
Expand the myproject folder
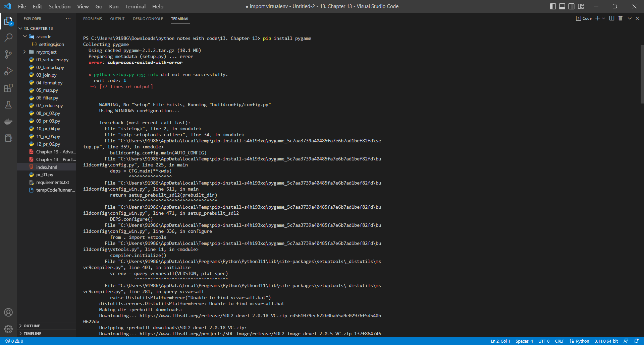(24, 52)
